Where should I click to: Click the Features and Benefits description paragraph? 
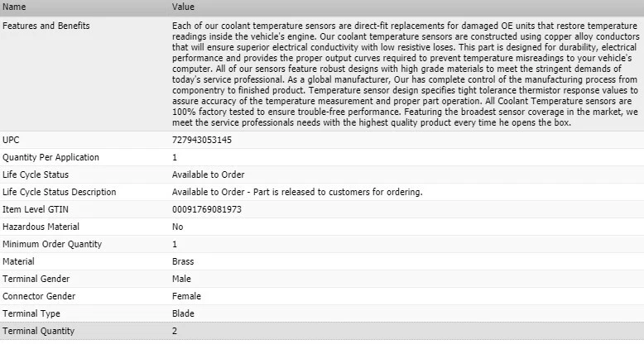tap(406, 74)
